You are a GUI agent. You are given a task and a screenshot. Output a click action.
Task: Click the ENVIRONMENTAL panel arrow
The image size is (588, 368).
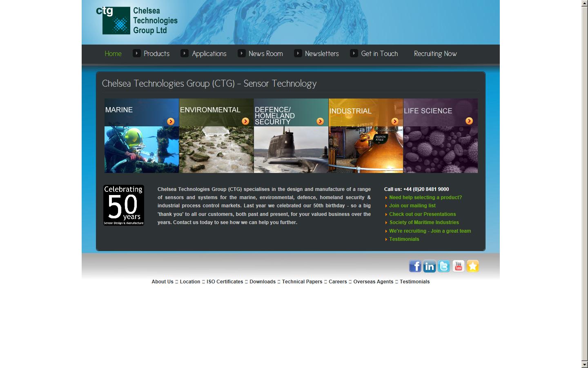coord(245,121)
